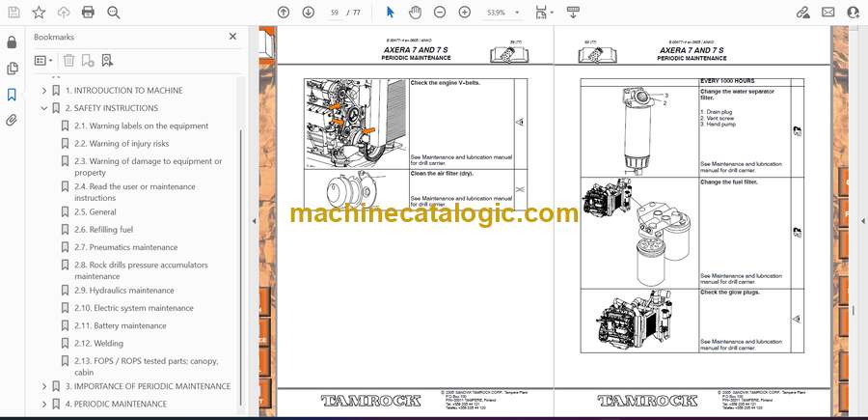Go to the previous page arrow
868x420 pixels.
pyautogui.click(x=284, y=13)
